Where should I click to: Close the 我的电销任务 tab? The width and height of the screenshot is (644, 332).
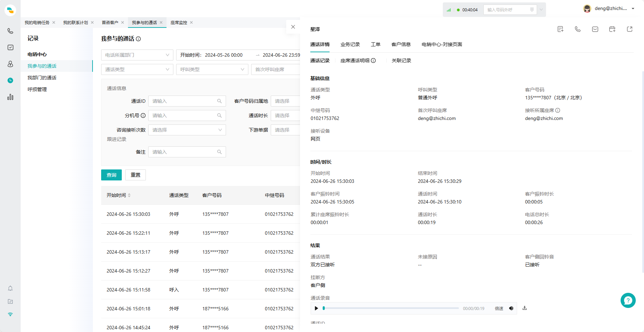click(54, 22)
